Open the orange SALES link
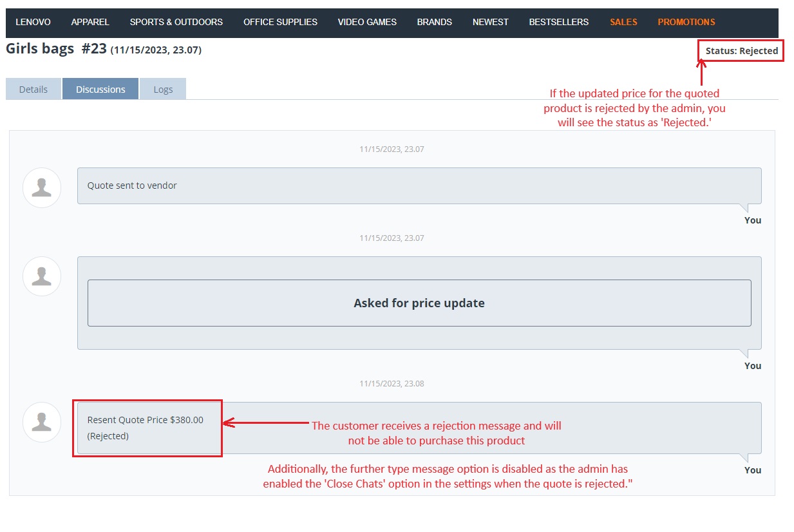Image resolution: width=794 pixels, height=532 pixels. pos(623,22)
